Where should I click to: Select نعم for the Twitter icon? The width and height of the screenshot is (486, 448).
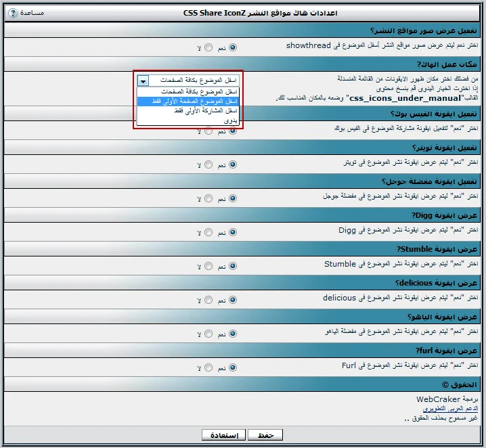click(x=233, y=164)
